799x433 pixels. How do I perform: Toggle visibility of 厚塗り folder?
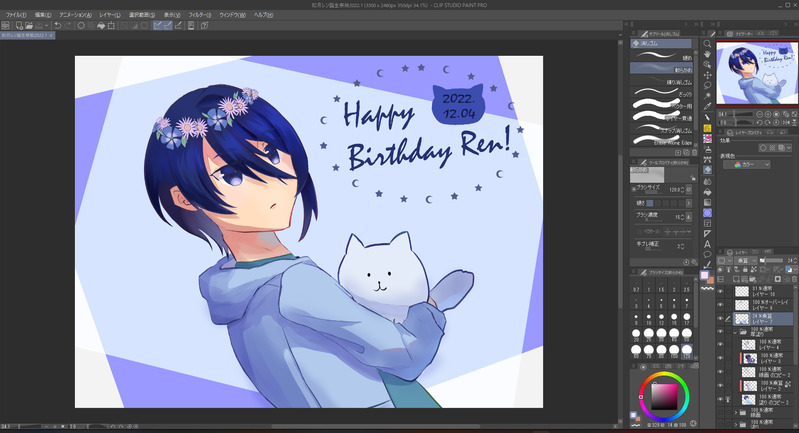(x=721, y=332)
